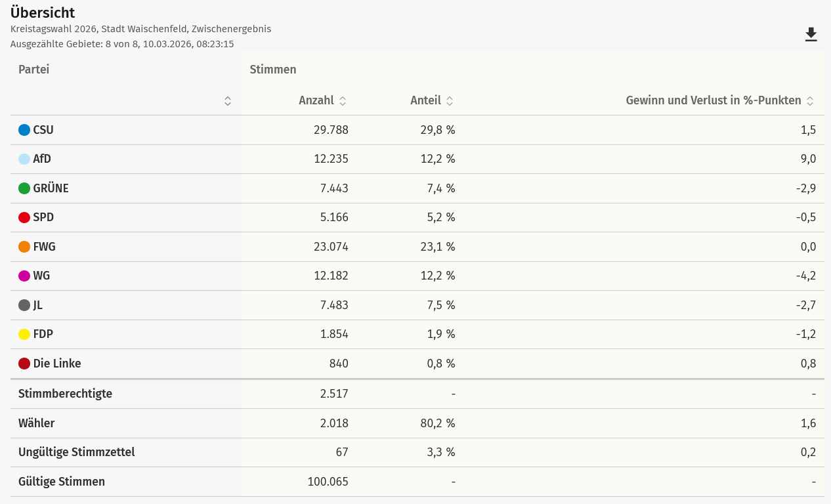The image size is (831, 504).
Task: Click the red SPD color dot
Action: click(x=24, y=217)
